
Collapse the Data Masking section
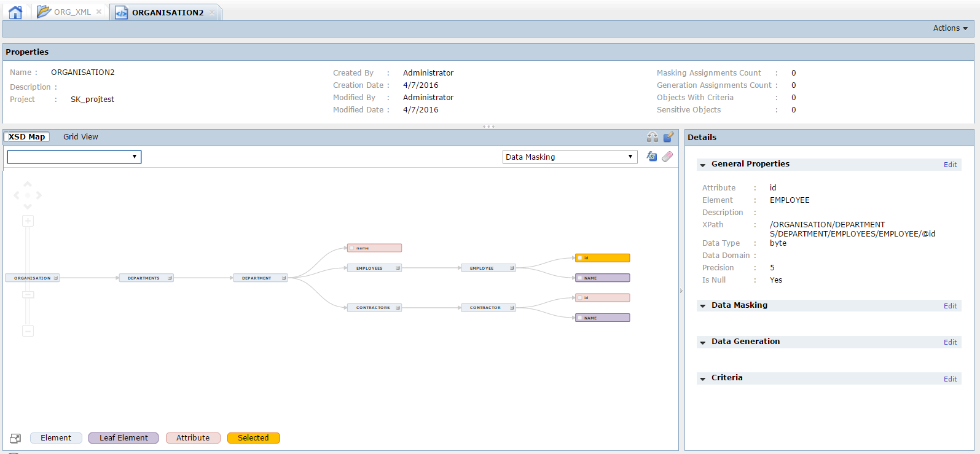(x=703, y=307)
